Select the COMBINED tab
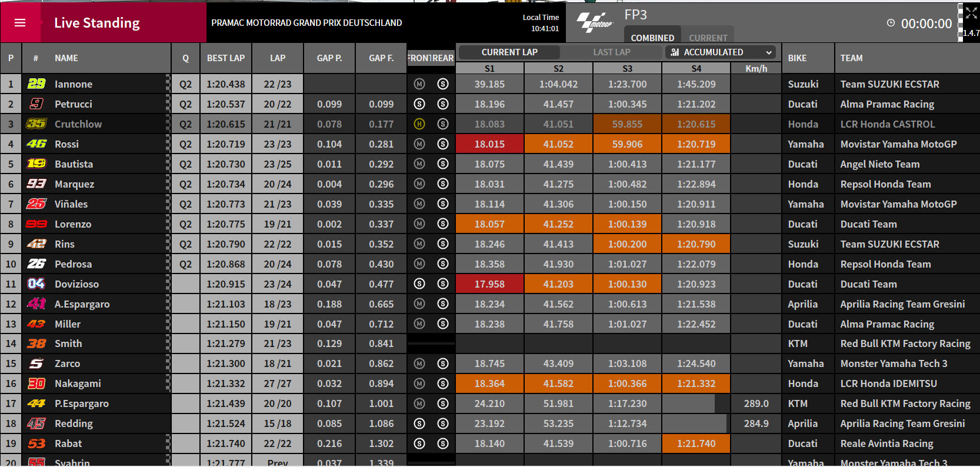 [652, 38]
